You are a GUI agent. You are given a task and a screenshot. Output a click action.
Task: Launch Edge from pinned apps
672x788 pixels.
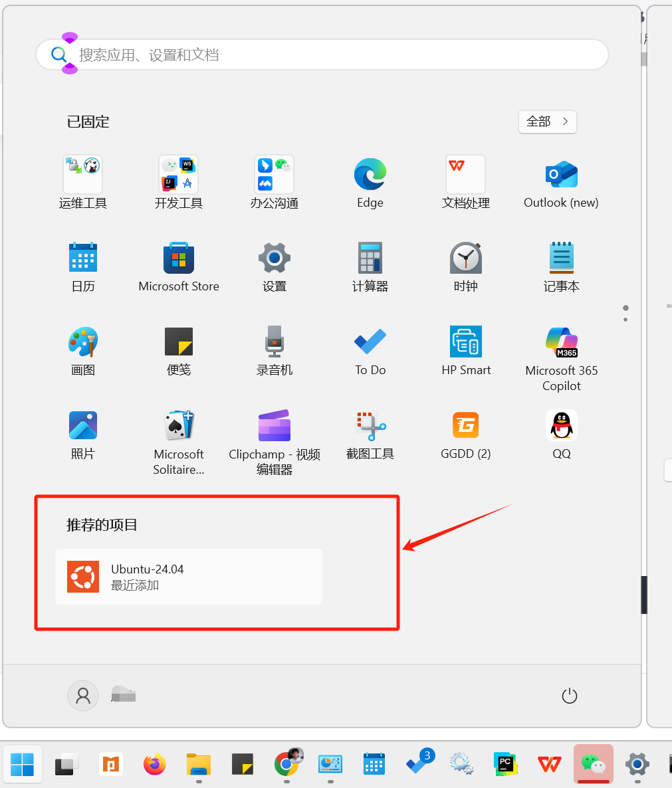(370, 183)
